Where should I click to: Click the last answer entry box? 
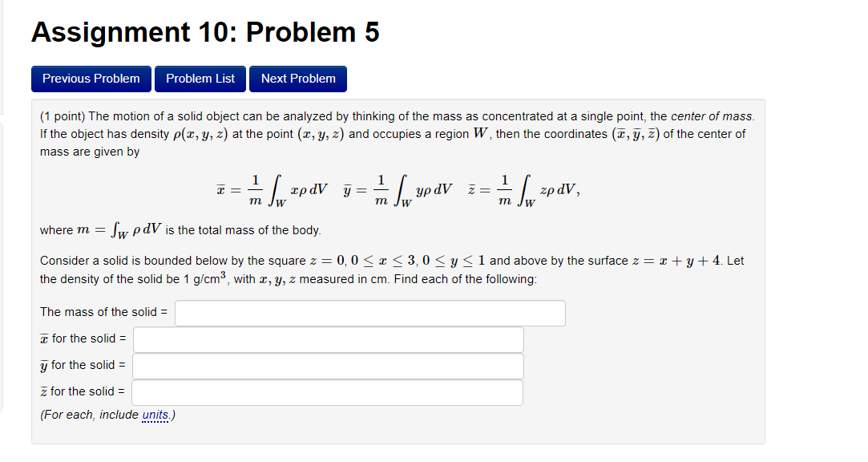point(329,392)
